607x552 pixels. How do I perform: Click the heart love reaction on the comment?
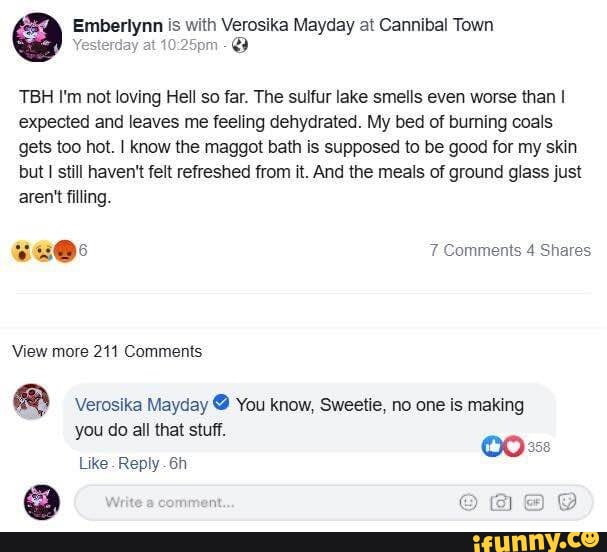click(513, 446)
